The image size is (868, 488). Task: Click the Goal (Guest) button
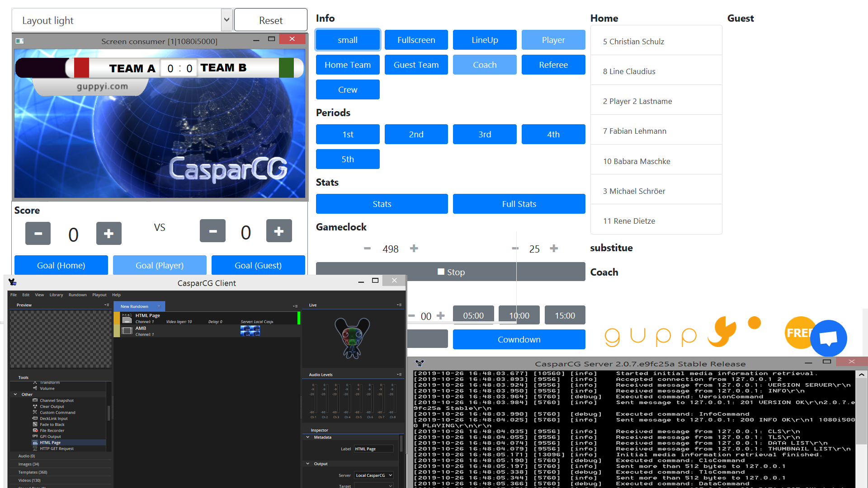pos(258,265)
